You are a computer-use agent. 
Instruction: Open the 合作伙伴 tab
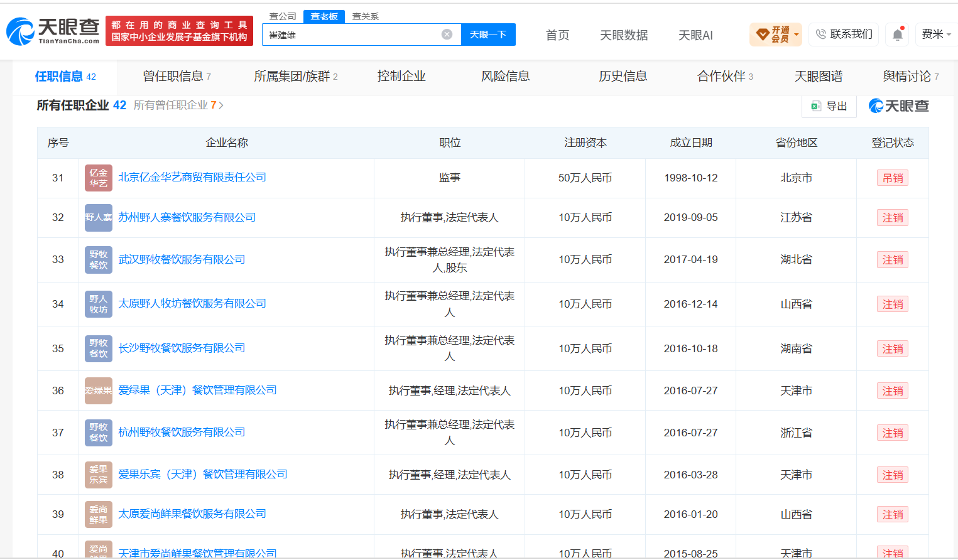pos(725,77)
